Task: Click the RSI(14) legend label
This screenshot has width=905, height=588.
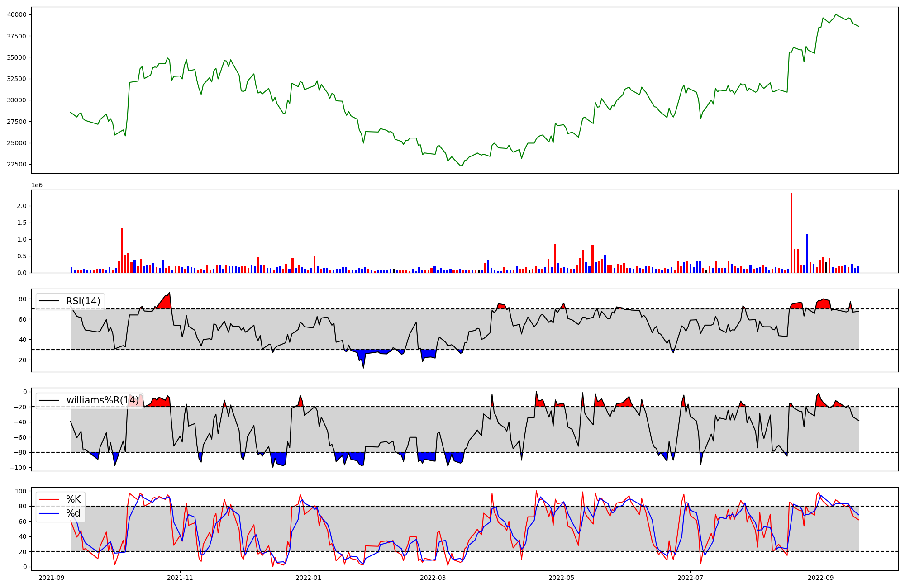Action: [83, 301]
